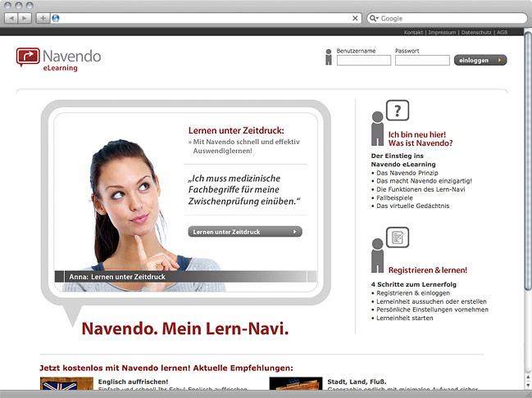Screen dimensions: 532x398
Task: Open the Datenschutz link
Action: click(x=476, y=32)
